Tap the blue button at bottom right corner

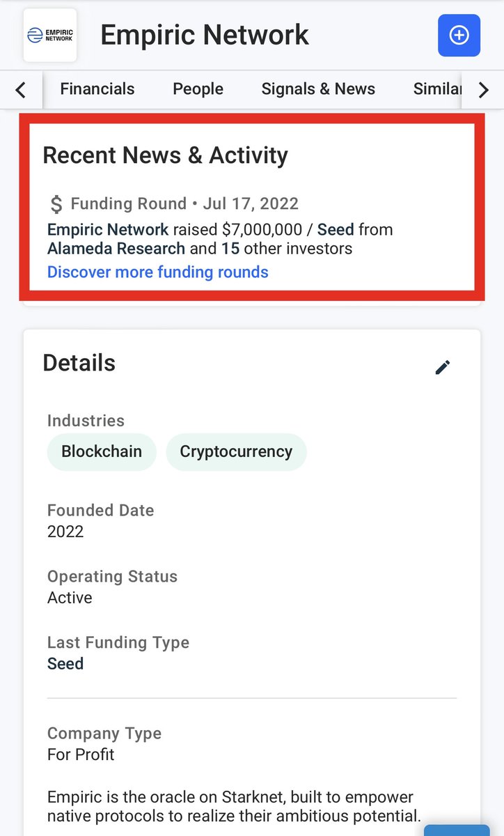pos(457,829)
